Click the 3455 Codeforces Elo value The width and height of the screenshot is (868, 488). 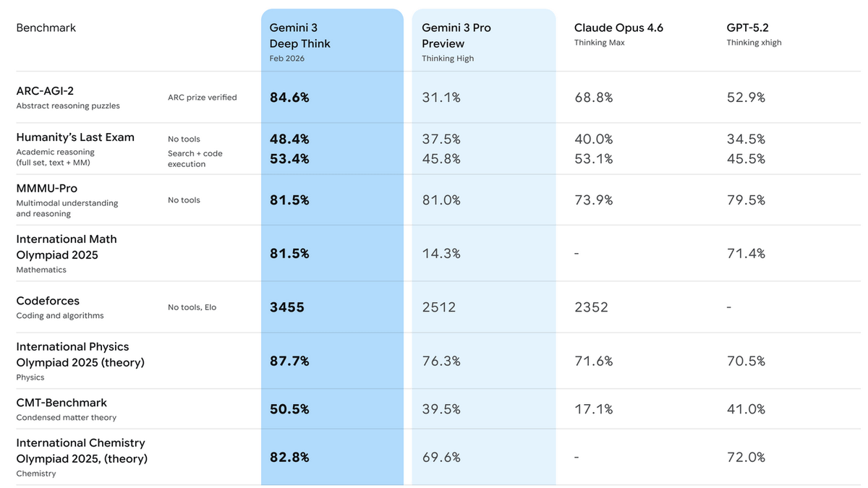point(287,307)
